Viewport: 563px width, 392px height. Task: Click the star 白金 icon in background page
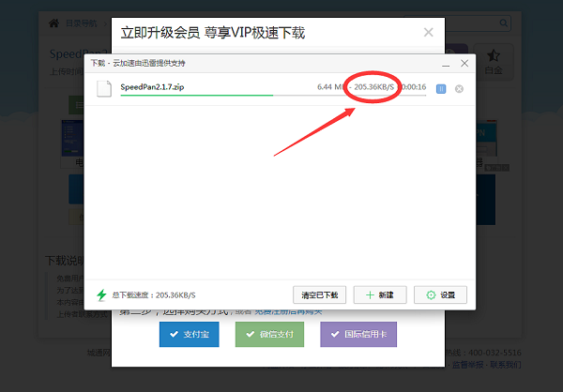[494, 62]
